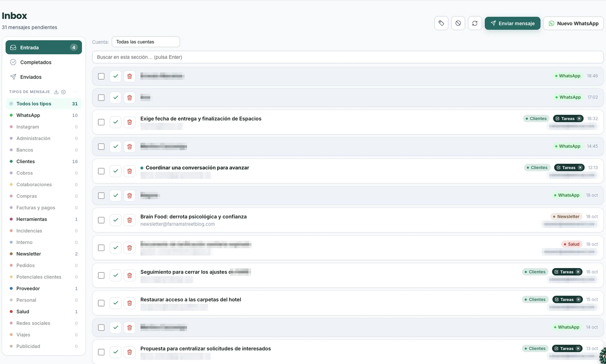This screenshot has height=364, width=606.
Task: Filter messages by Instagram type
Action: [x=44, y=127]
